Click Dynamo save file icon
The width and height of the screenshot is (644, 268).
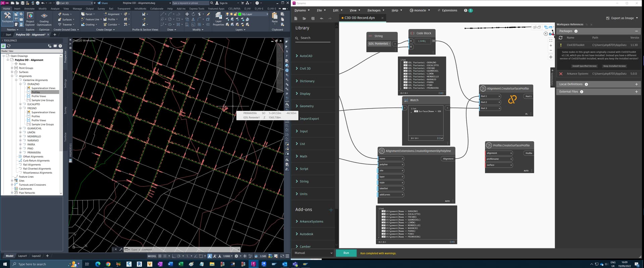click(x=313, y=18)
